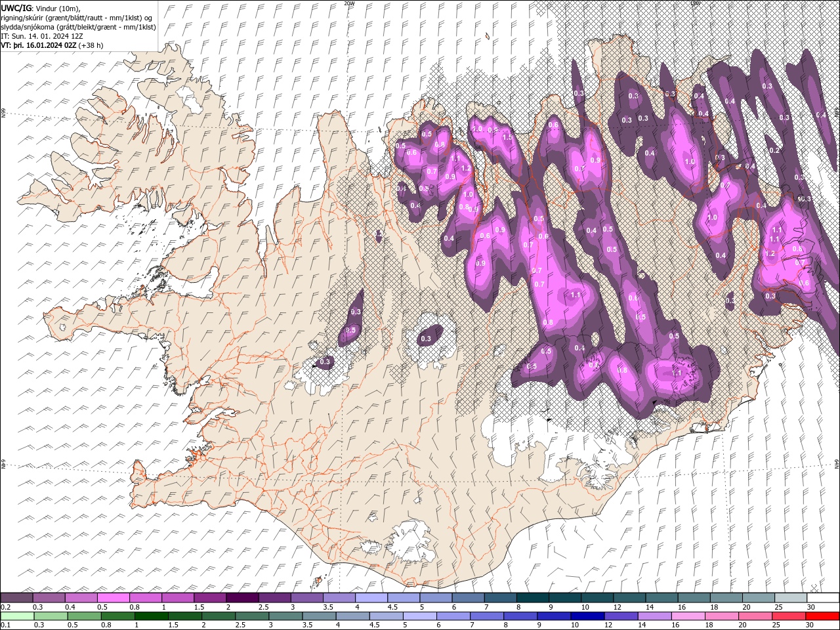This screenshot has height=630, width=840.
Task: Pick the snow swatch between 1 and 1.5
Action: [x=177, y=597]
